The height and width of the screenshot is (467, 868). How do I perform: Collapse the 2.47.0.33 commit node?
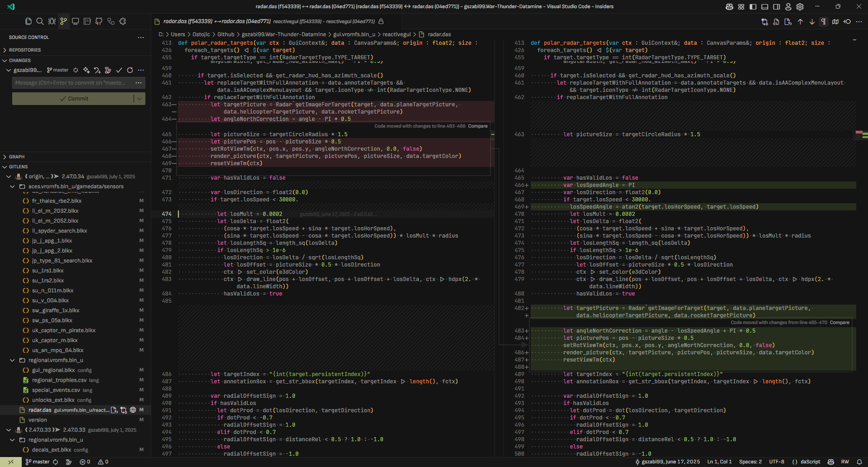pyautogui.click(x=9, y=430)
